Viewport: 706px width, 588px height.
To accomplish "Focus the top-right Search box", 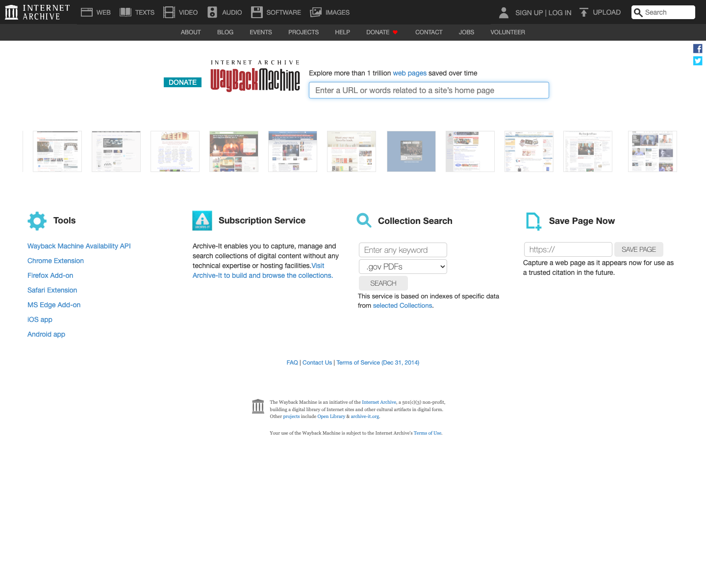I will click(x=663, y=12).
